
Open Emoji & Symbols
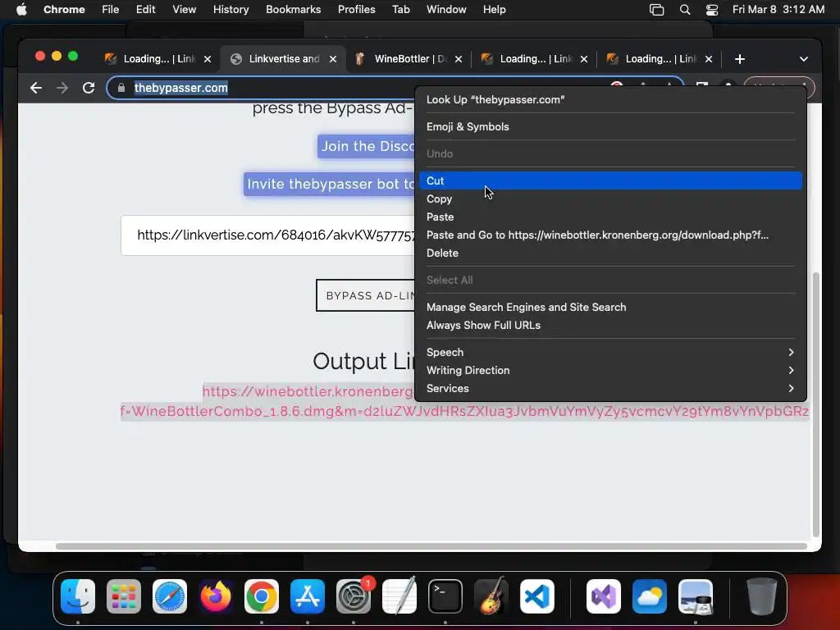(x=610, y=126)
